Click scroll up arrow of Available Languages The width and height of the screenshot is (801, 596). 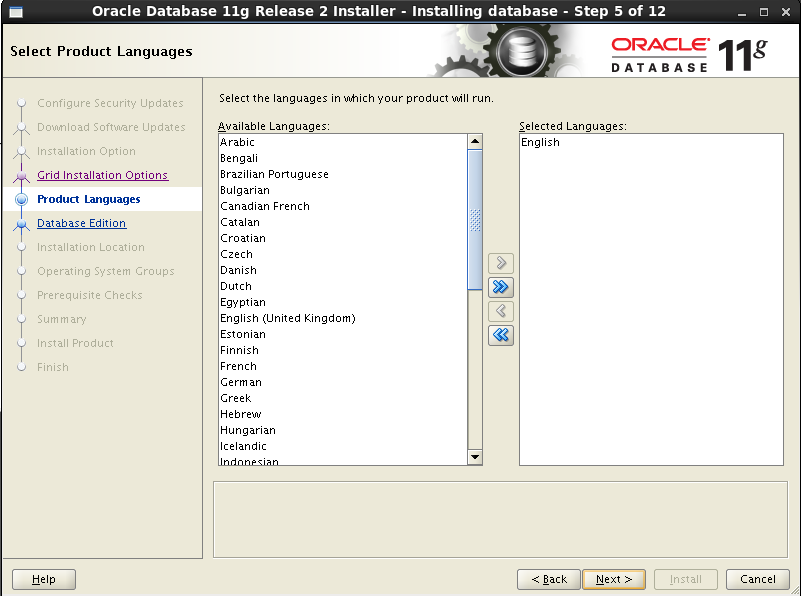click(475, 141)
